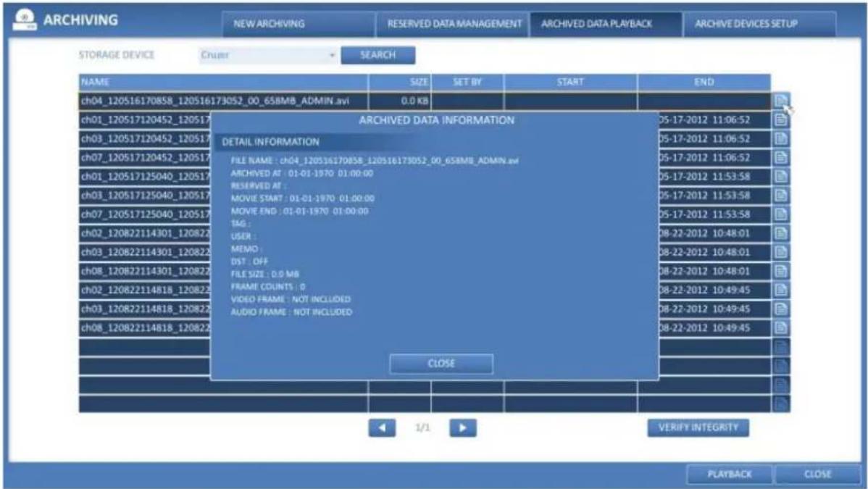This screenshot has width=868, height=489.
Task: Select the ch01_120517125040 row name
Action: pos(146,176)
